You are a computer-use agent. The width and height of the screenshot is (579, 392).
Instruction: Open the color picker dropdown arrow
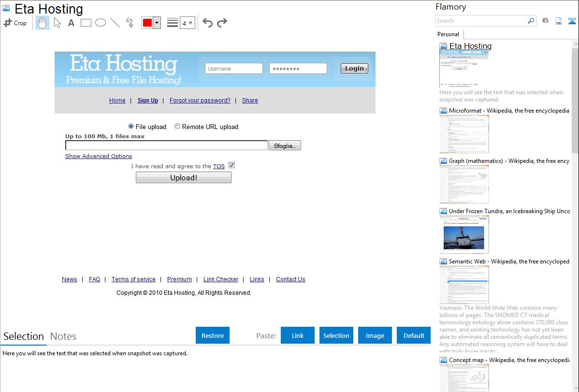click(x=157, y=23)
